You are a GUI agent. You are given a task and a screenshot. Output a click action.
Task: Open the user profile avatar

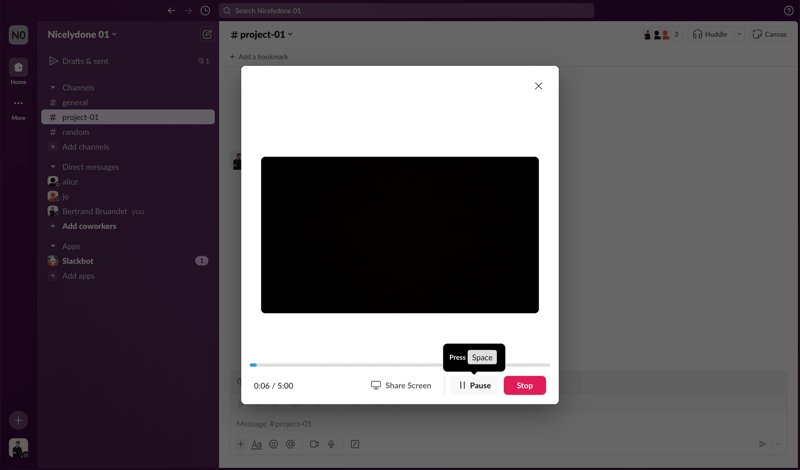(18, 448)
